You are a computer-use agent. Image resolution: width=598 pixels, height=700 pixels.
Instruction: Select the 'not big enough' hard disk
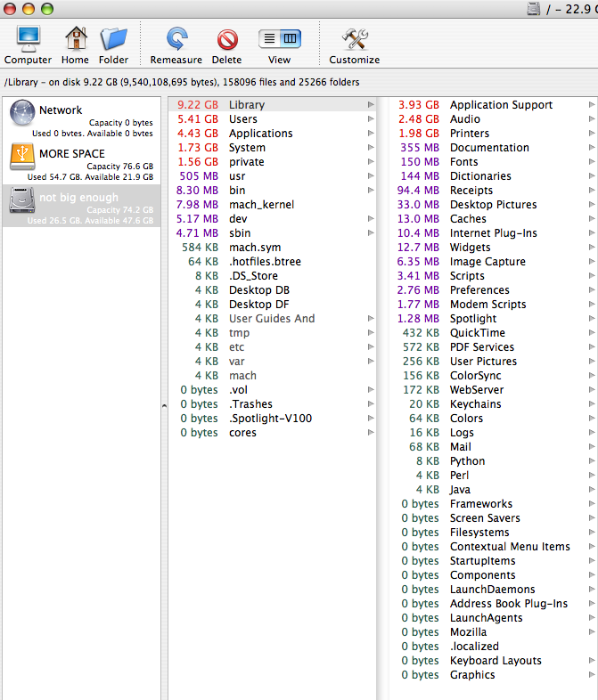(x=81, y=206)
